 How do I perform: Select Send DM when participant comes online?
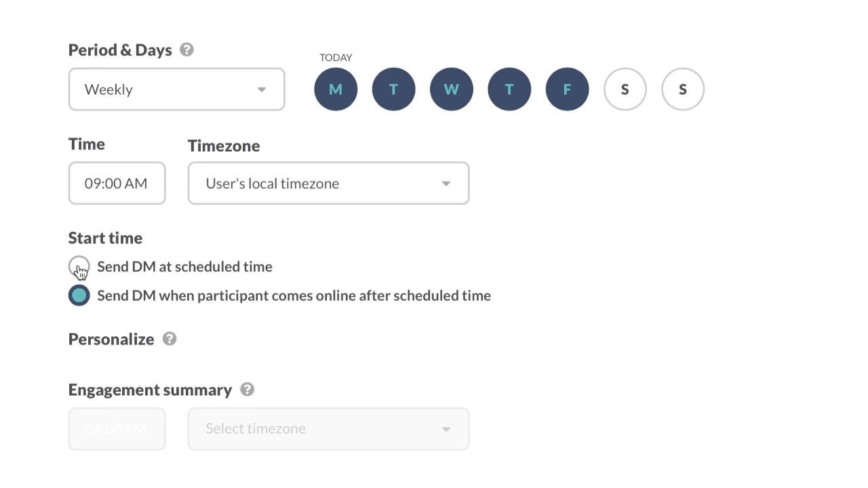tap(79, 296)
